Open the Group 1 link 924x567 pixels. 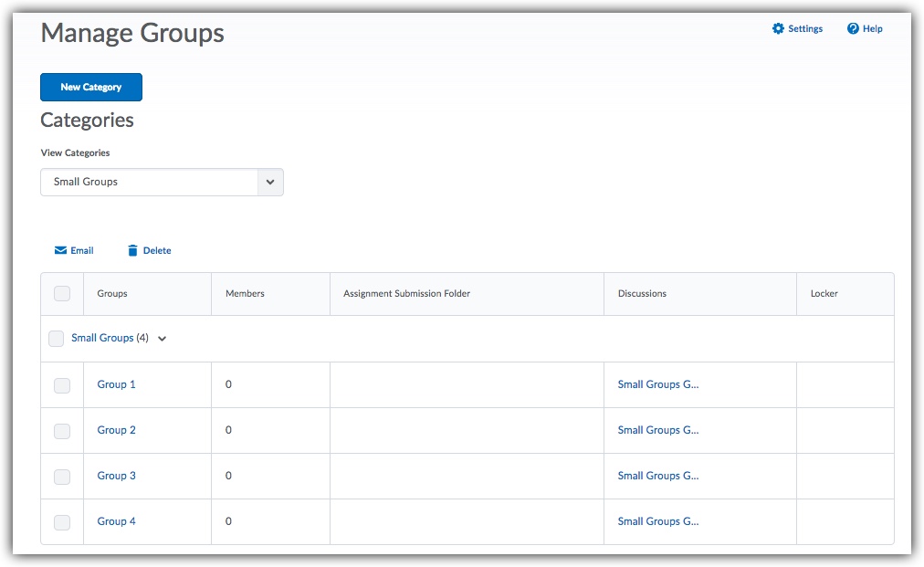tap(116, 384)
